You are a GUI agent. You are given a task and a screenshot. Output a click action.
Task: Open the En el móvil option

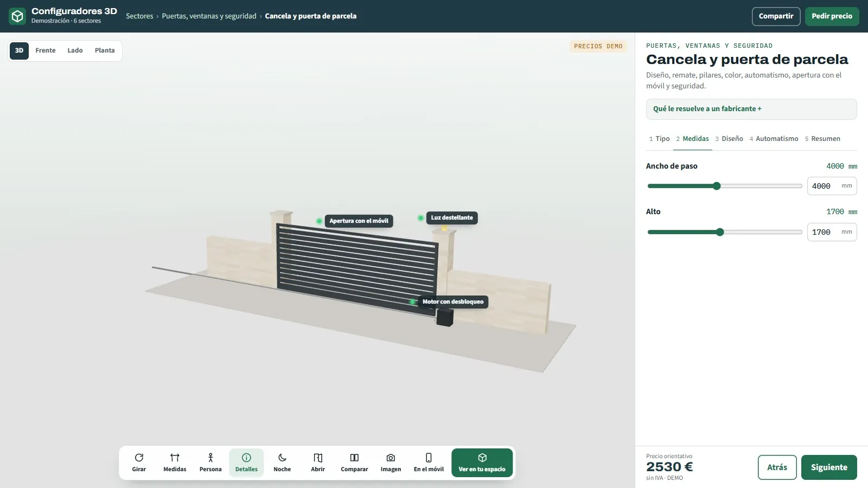(429, 463)
